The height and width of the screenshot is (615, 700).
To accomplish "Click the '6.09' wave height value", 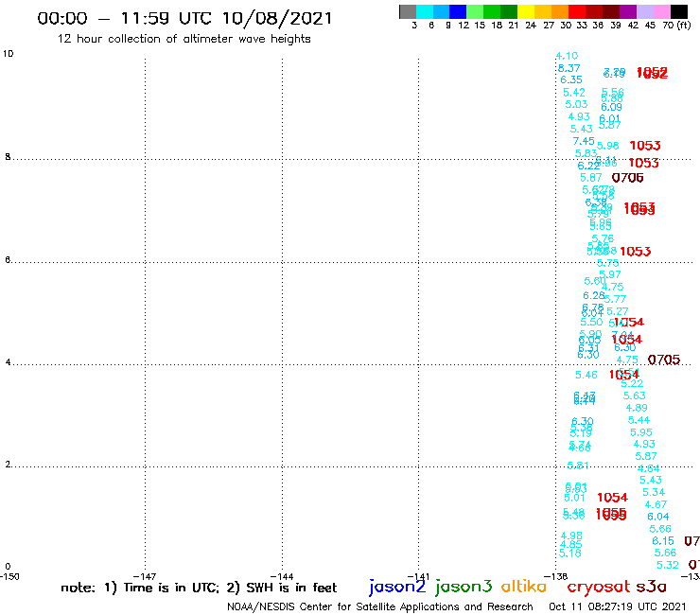I will 611,107.
